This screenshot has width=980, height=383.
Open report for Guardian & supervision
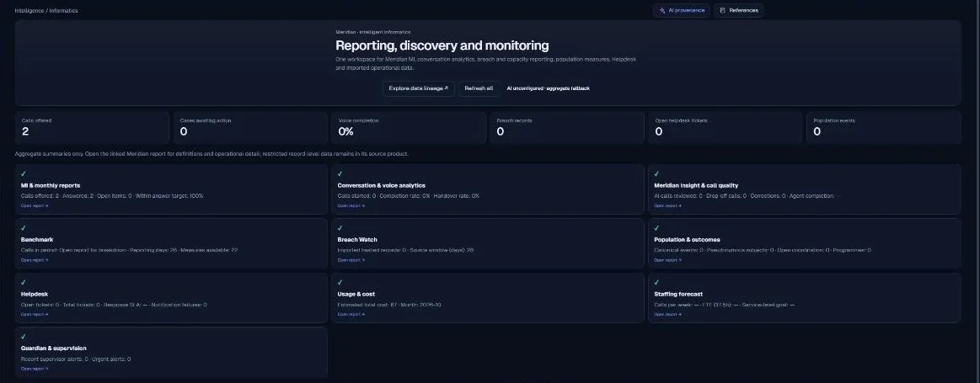coord(35,369)
